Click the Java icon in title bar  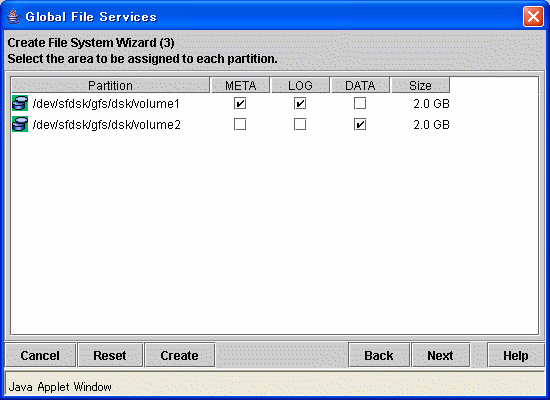pyautogui.click(x=14, y=16)
